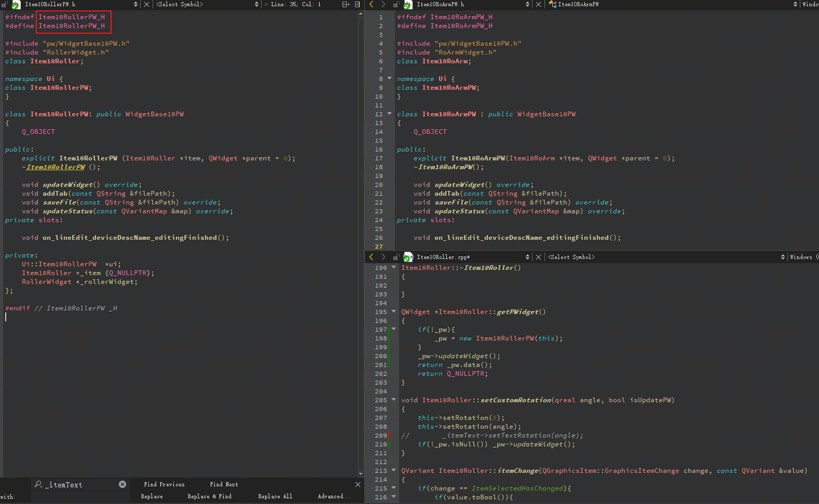
Task: Toggle the write-lock icon for Item10RollerPW.h
Action: point(5,4)
